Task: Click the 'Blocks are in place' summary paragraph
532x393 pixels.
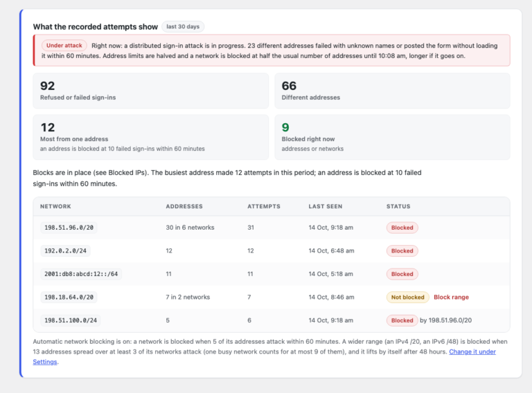Action: coord(227,179)
